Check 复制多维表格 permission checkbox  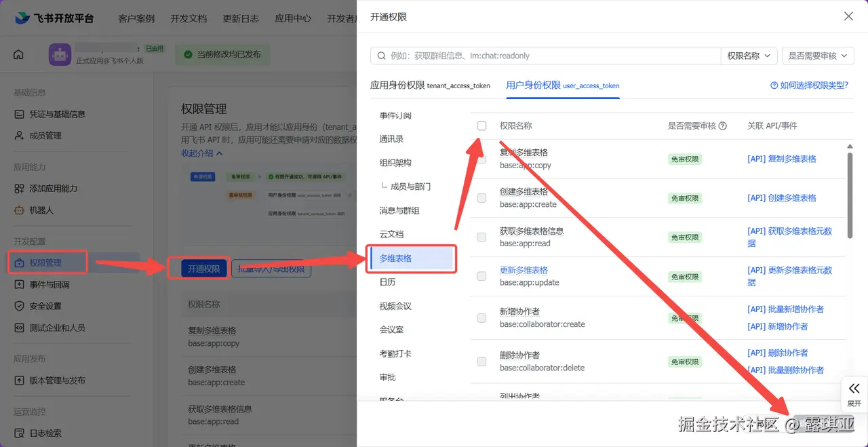pos(481,159)
